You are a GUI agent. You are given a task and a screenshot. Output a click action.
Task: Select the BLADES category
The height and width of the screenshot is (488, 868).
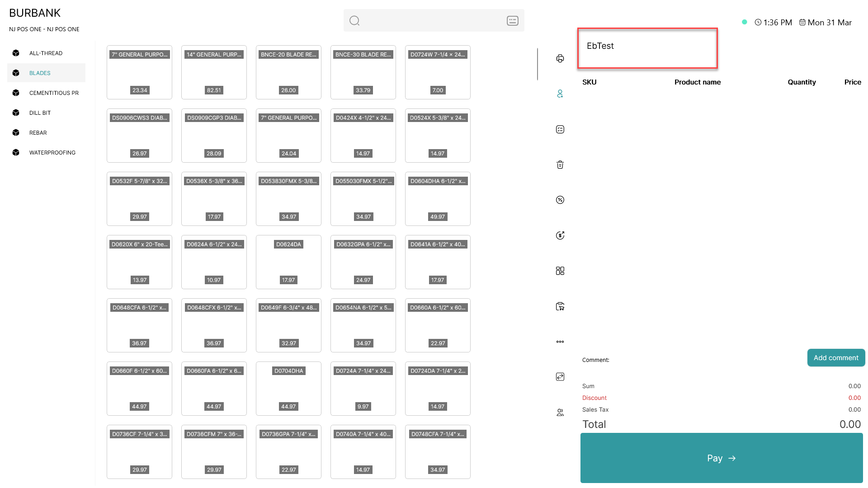coord(46,73)
